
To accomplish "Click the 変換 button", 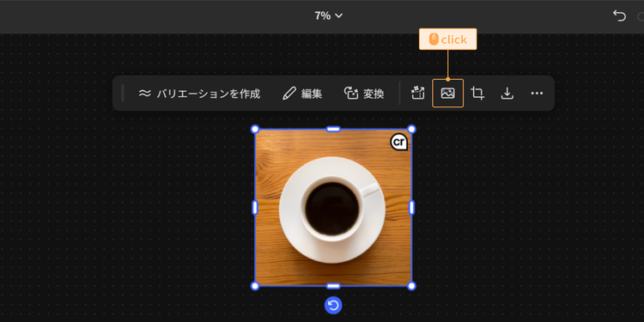I will (364, 94).
